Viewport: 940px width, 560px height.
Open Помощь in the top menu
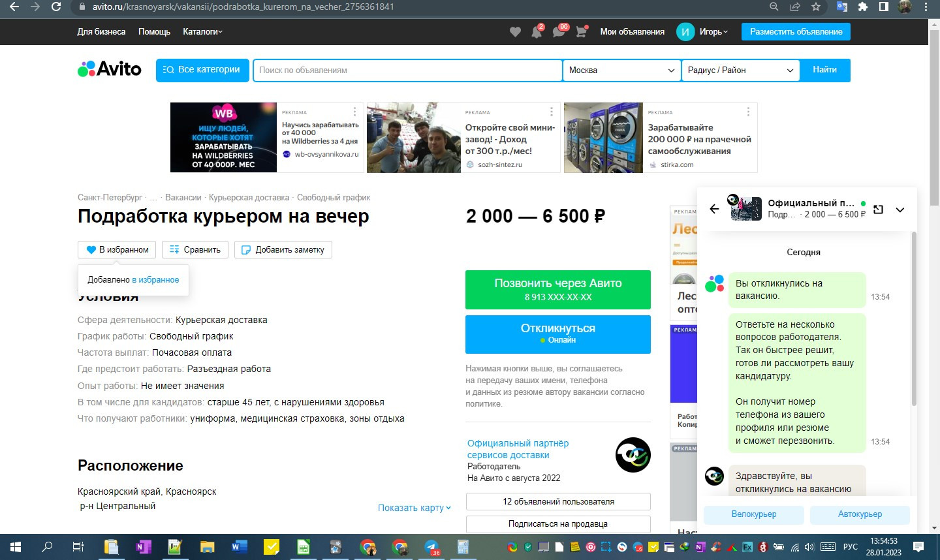tap(154, 32)
